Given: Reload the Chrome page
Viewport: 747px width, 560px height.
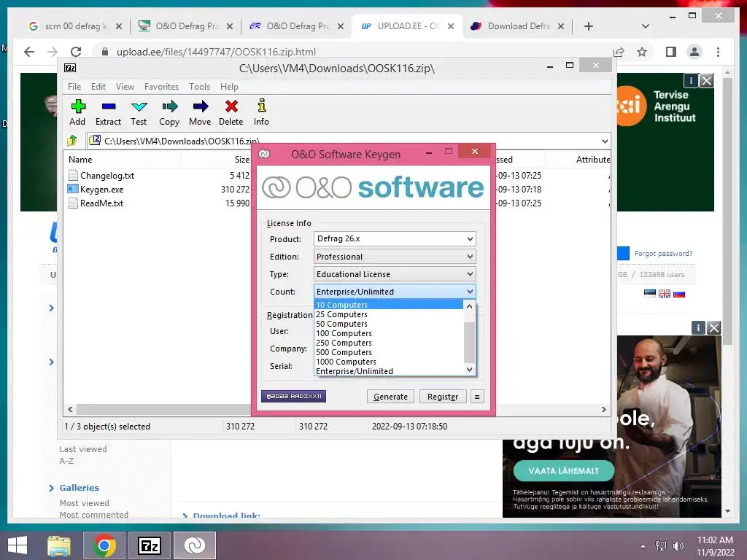Looking at the screenshot, I should pyautogui.click(x=76, y=52).
